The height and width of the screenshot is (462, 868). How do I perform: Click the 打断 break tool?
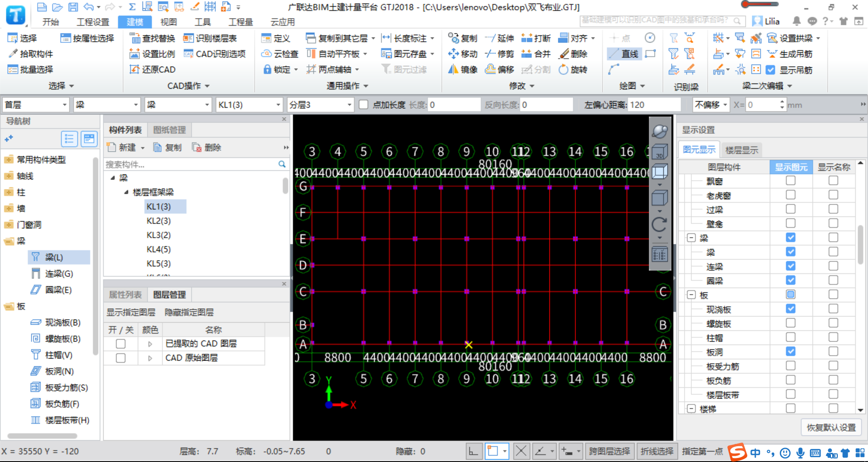536,38
